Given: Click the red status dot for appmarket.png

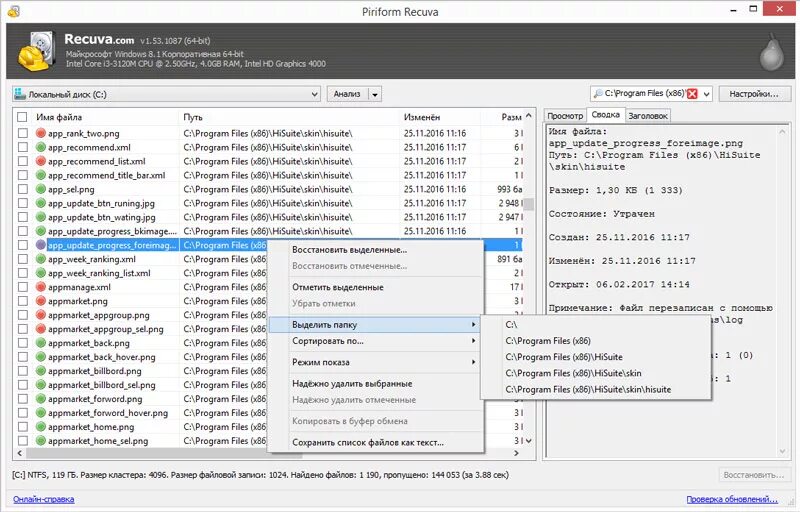Looking at the screenshot, I should pyautogui.click(x=41, y=301).
